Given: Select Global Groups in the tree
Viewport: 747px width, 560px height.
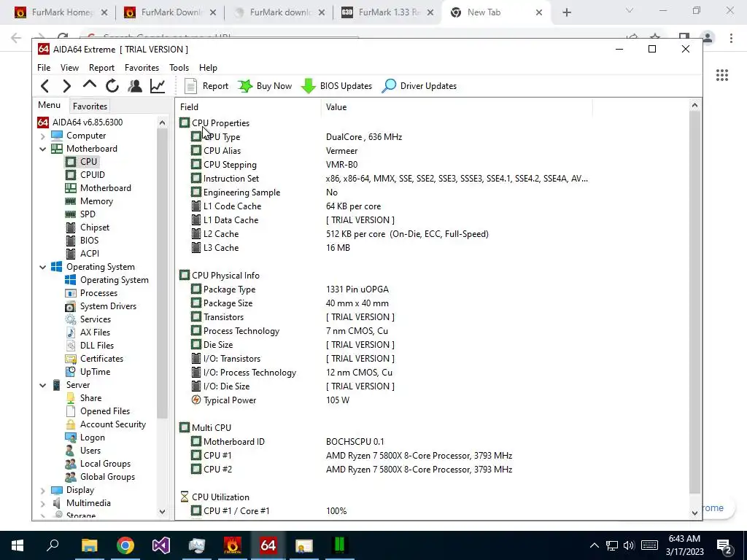Looking at the screenshot, I should tap(107, 477).
